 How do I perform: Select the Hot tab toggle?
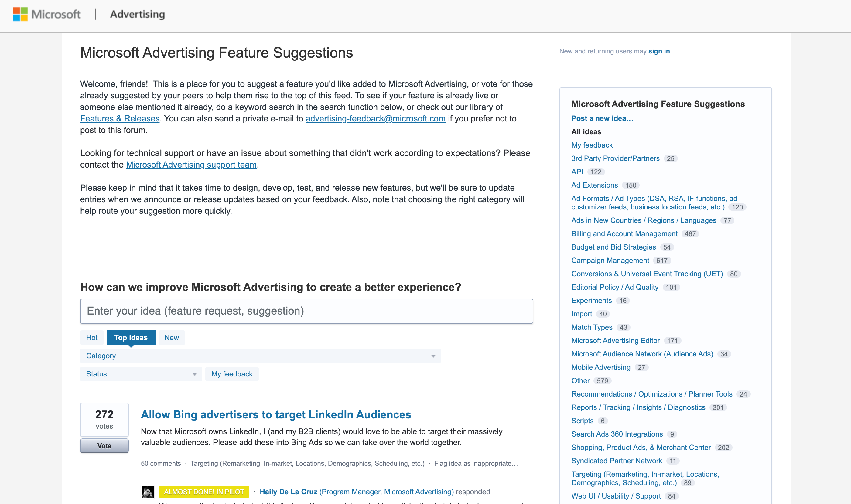click(x=92, y=337)
